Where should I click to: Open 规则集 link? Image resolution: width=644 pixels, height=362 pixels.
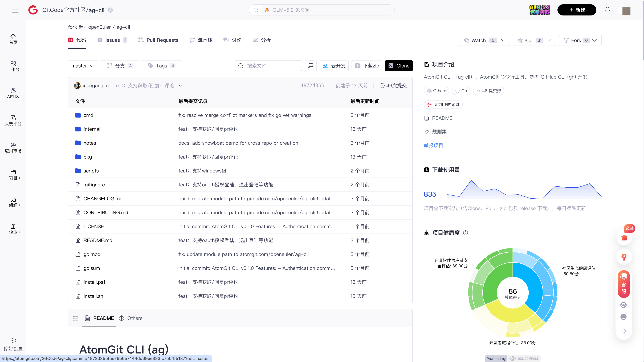click(x=435, y=132)
